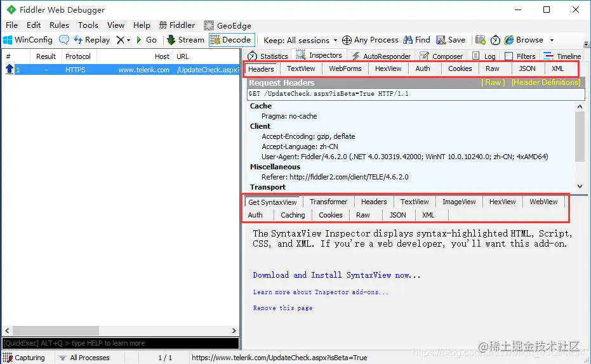Image resolution: width=591 pixels, height=364 pixels.
Task: Click the camera screenshot icon
Action: point(480,40)
